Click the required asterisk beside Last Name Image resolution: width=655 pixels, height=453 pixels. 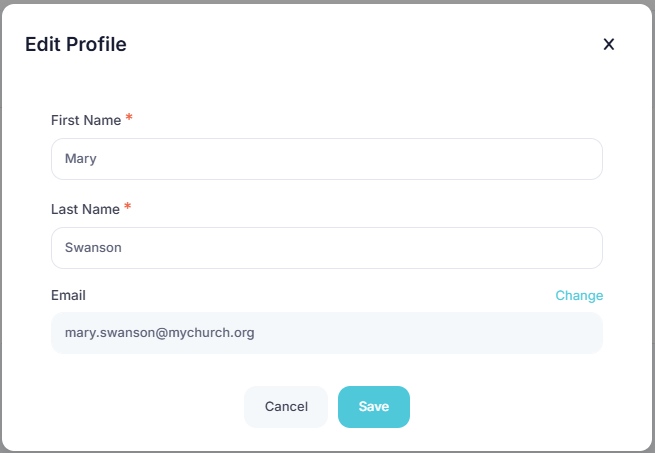click(x=128, y=208)
